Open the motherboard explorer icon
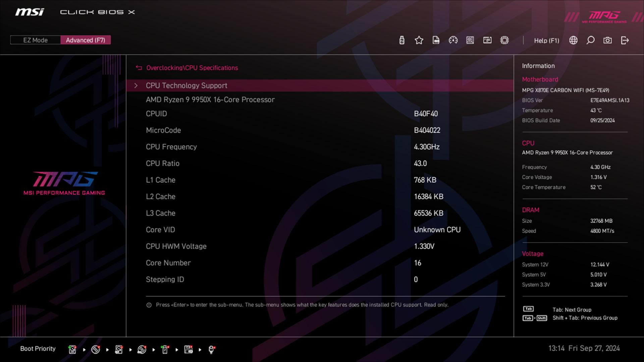The image size is (644, 362). click(x=470, y=40)
